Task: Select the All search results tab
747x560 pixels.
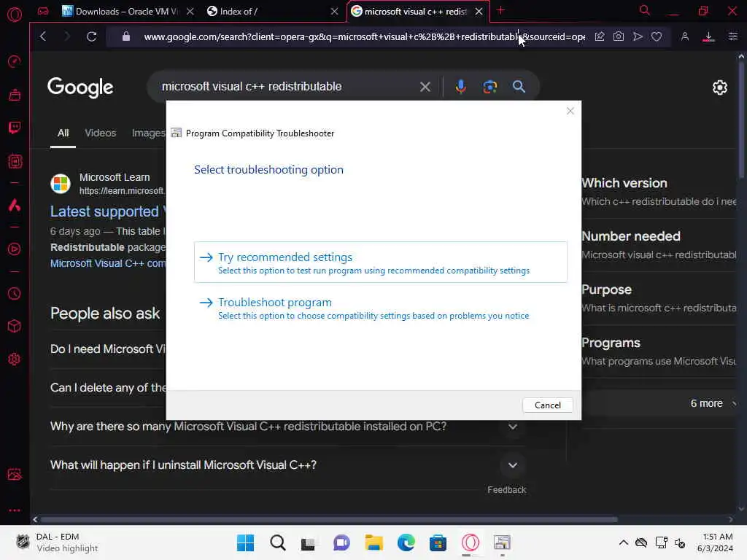Action: (x=63, y=133)
